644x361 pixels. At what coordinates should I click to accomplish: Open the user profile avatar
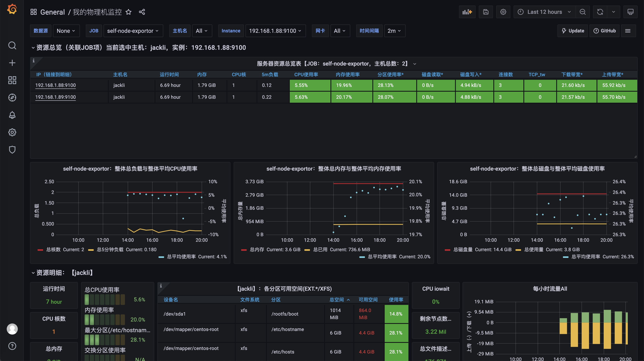tap(12, 329)
